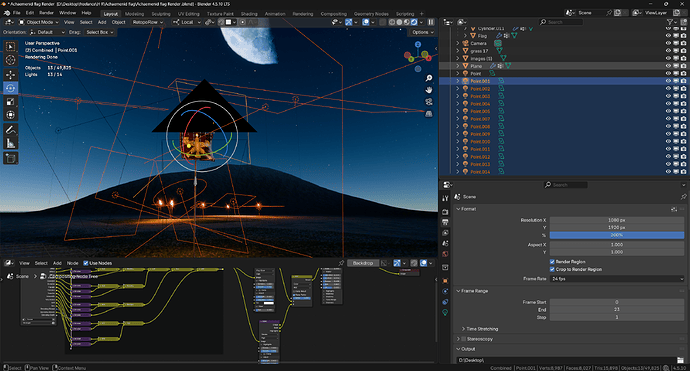Open the Render properties tab
This screenshot has width=690, height=371.
(x=445, y=212)
